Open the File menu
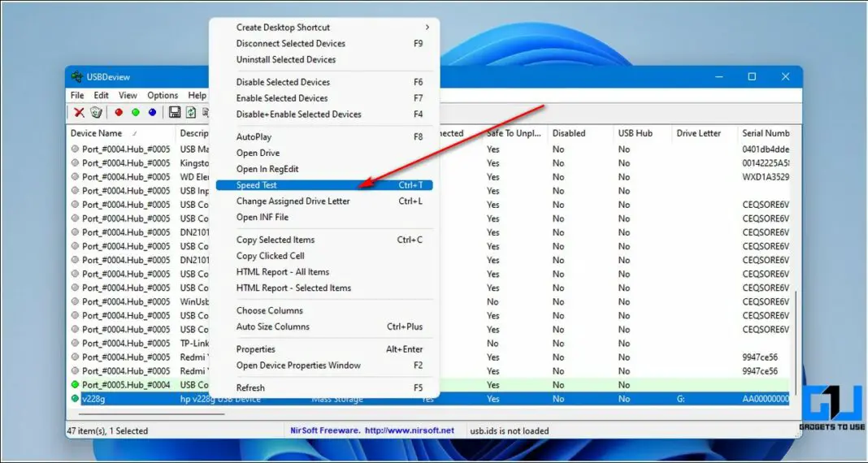 coord(77,95)
